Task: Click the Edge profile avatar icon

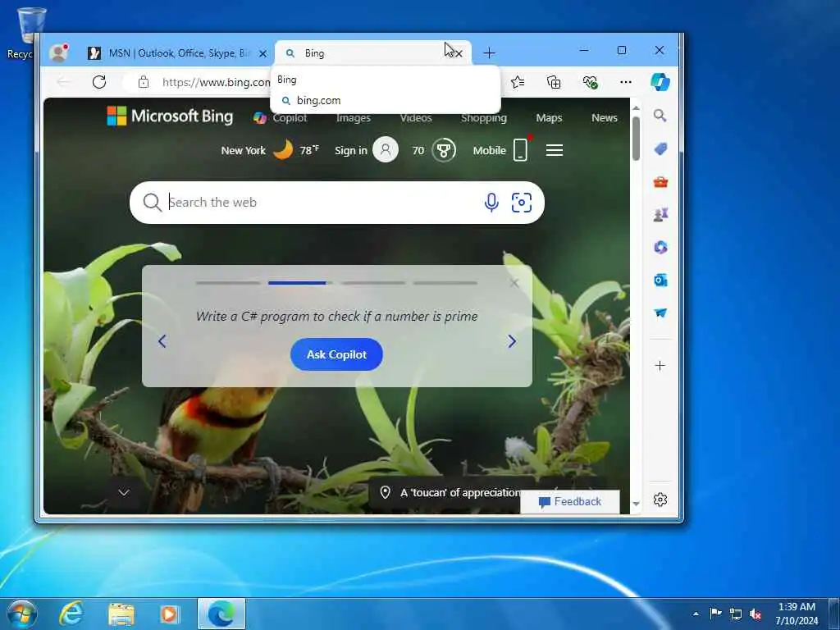Action: click(58, 52)
